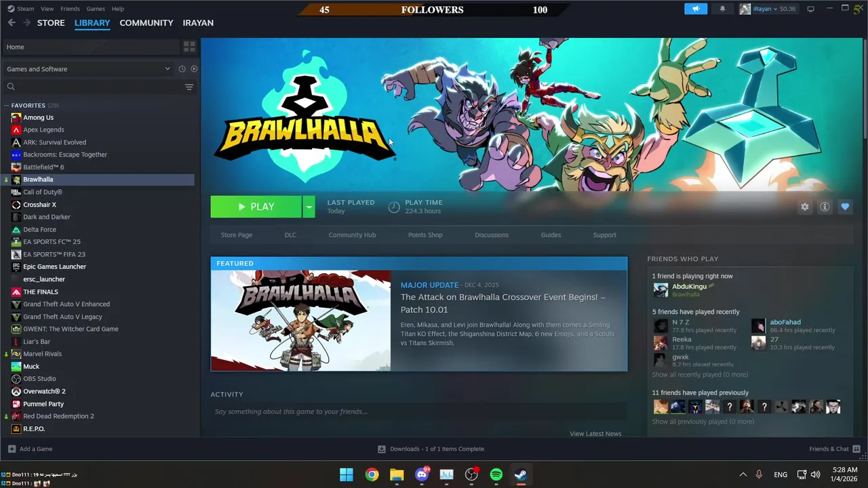Collapse the FAVORITES category
The width and height of the screenshot is (868, 488).
[6, 105]
